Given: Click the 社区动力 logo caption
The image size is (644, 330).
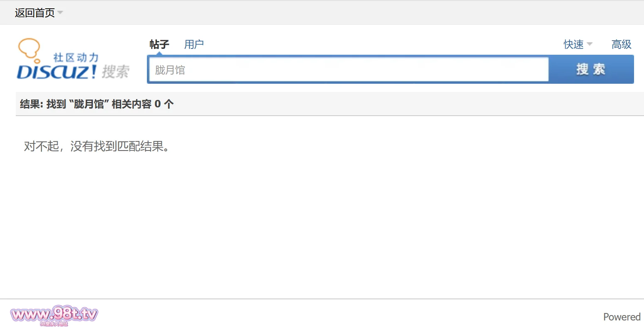Looking at the screenshot, I should tap(76, 58).
